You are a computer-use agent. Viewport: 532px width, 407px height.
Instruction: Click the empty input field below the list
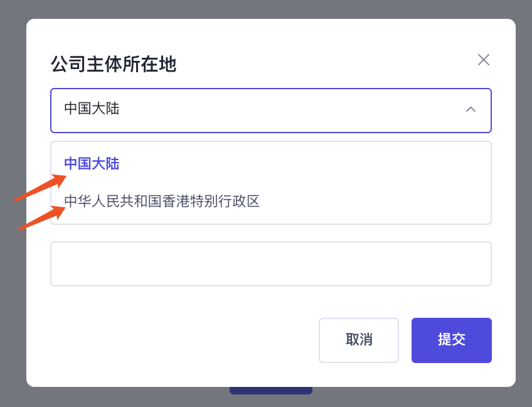[270, 263]
